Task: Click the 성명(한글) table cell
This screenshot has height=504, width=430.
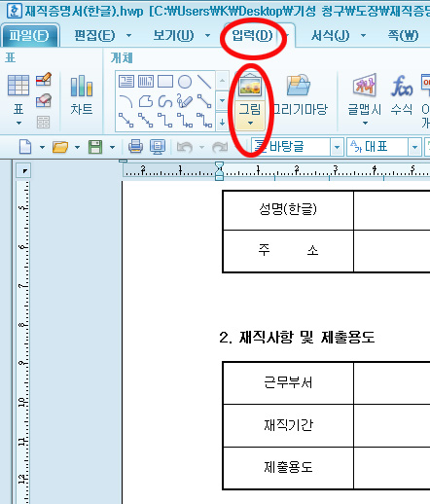Action: [x=288, y=210]
